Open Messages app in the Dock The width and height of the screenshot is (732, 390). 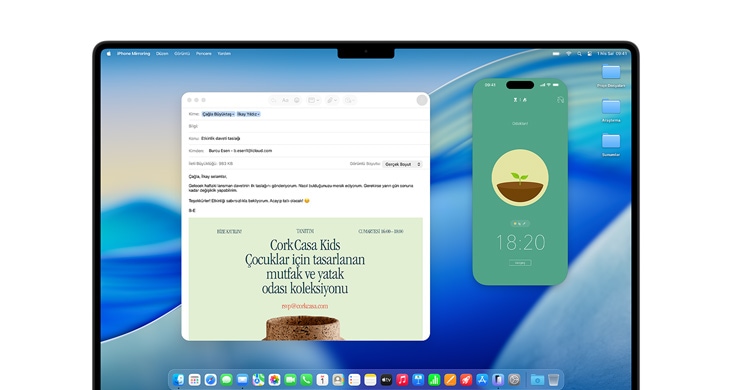coord(226,380)
